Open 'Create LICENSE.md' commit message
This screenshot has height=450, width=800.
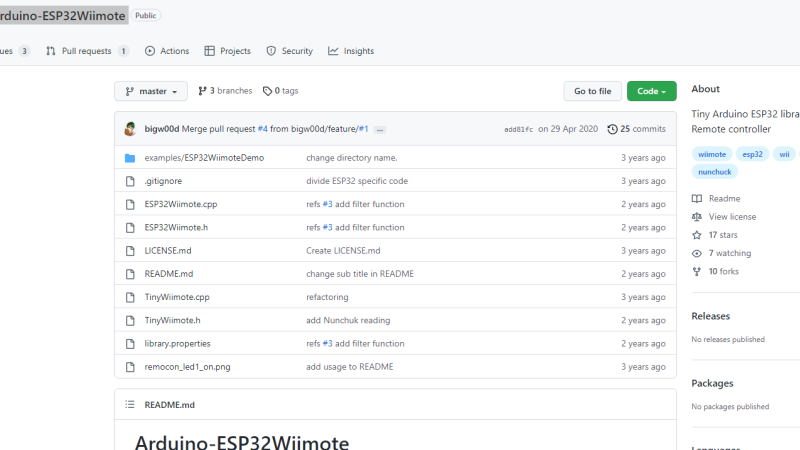point(343,251)
